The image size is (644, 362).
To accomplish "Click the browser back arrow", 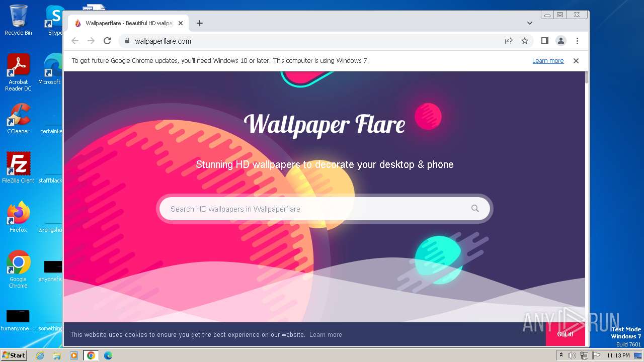I will click(75, 41).
